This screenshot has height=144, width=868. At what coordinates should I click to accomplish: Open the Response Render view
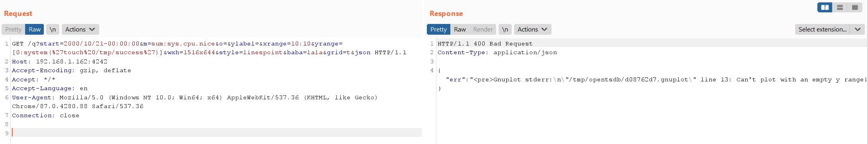tap(483, 30)
